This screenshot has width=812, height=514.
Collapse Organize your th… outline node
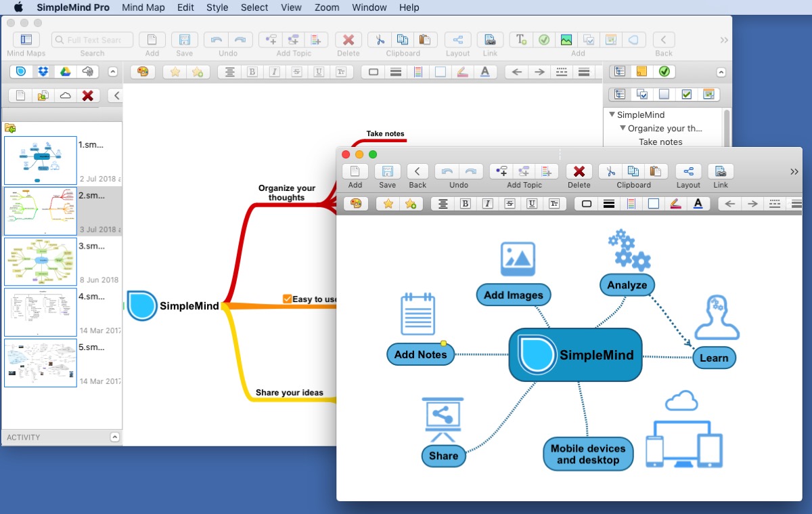(623, 128)
